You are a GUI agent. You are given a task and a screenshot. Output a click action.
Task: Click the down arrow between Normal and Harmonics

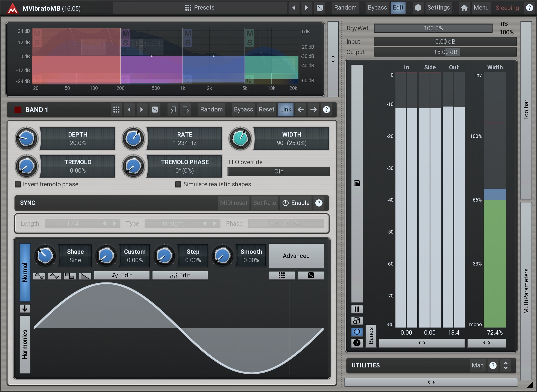pyautogui.click(x=25, y=309)
